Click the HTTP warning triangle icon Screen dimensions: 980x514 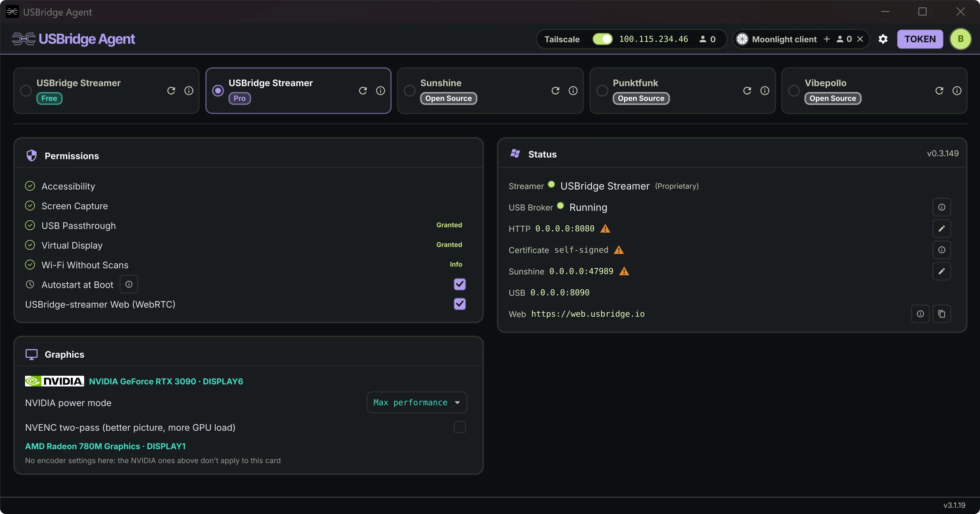(x=605, y=228)
